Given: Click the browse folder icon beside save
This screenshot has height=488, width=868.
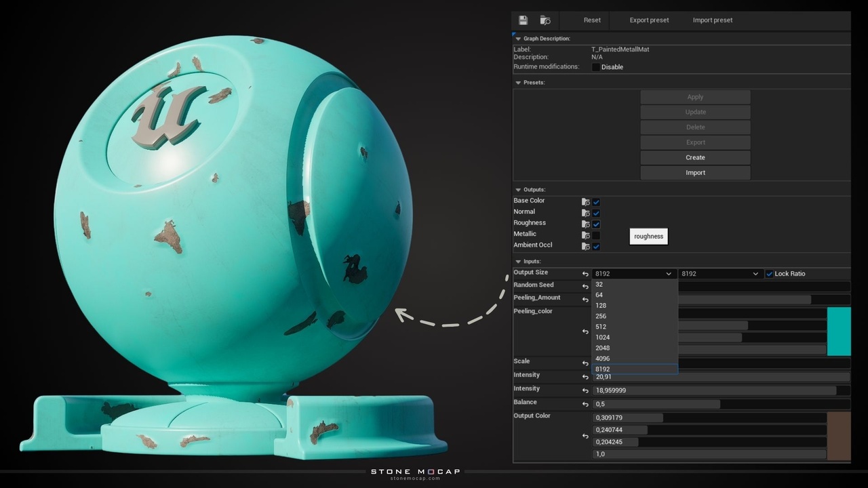Looking at the screenshot, I should (x=545, y=20).
